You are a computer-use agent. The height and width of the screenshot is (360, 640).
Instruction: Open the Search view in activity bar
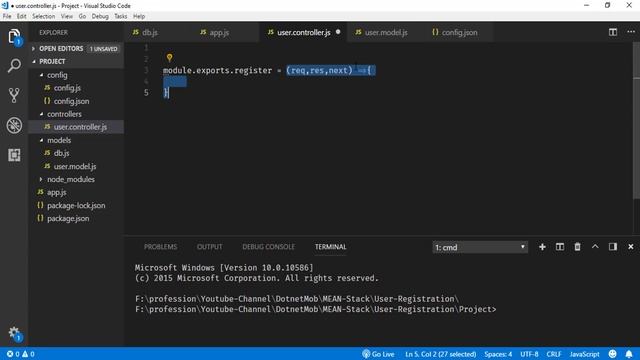[14, 65]
